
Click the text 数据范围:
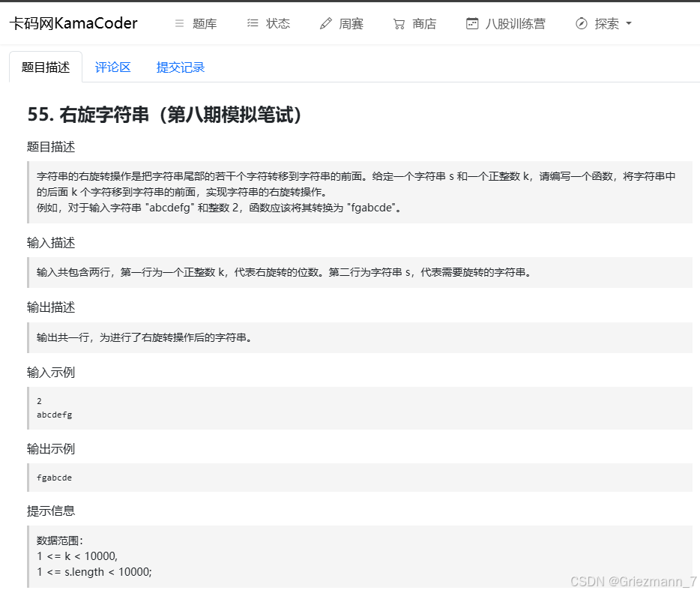point(60,541)
